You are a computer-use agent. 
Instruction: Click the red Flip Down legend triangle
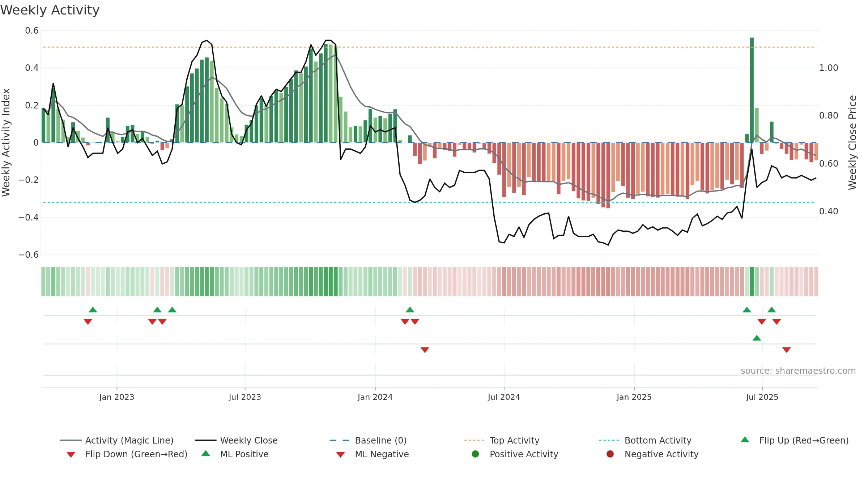click(x=71, y=455)
